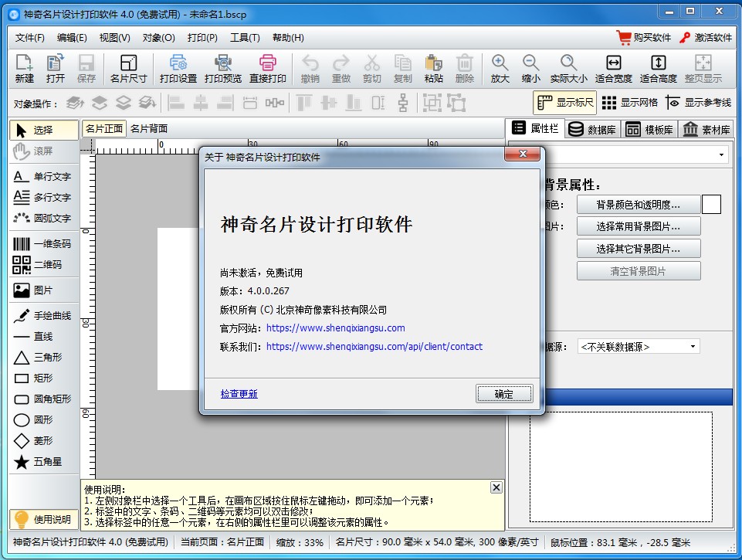Choose the 五角星 star shape tool
This screenshot has height=560, width=742.
click(43, 462)
